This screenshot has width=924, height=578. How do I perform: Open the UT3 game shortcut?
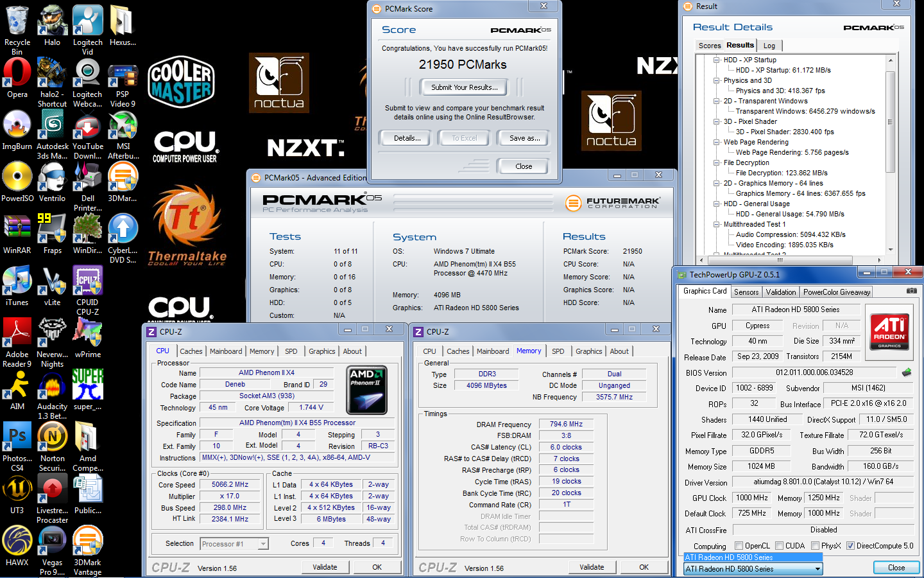(x=17, y=494)
